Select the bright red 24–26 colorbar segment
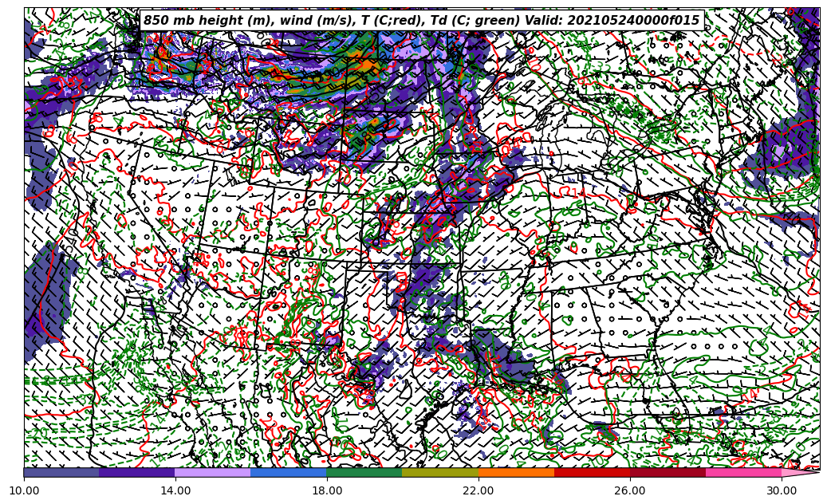Image resolution: width=827 pixels, height=504 pixels. [x=592, y=472]
